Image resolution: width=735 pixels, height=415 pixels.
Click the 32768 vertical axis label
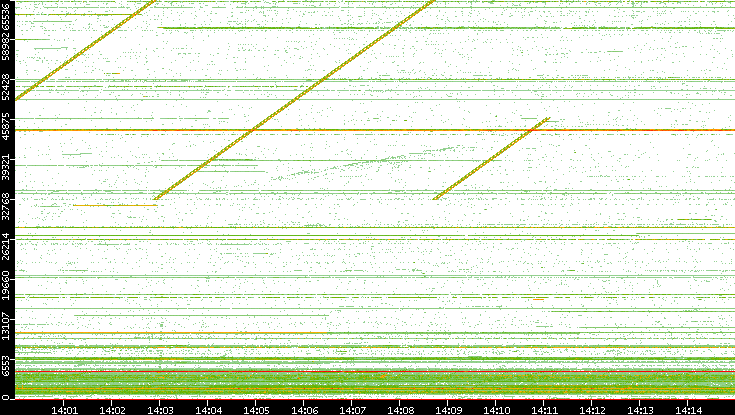6,206
